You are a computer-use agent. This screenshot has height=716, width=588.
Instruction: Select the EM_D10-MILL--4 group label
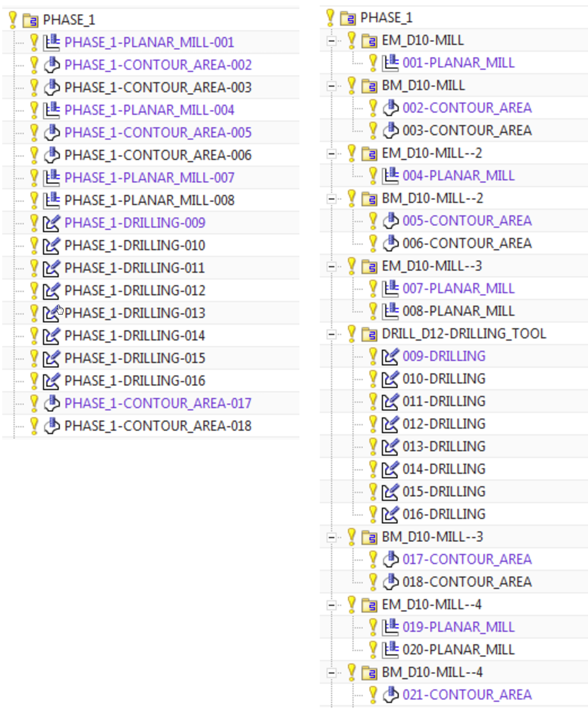[432, 604]
